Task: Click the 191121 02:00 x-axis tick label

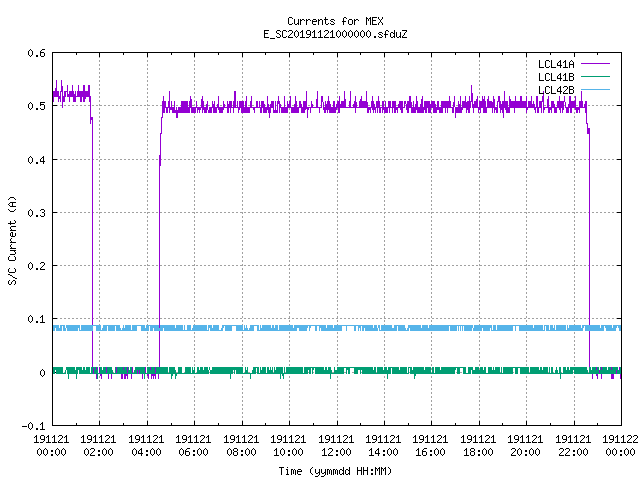Action: coord(98,445)
